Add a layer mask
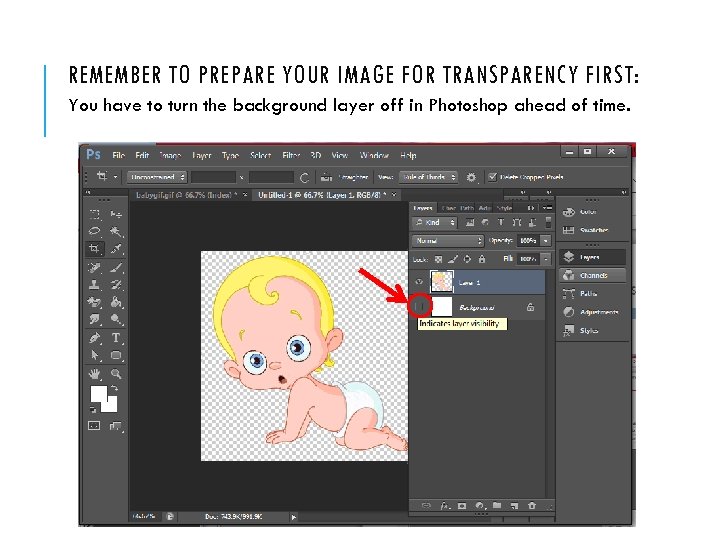Screen dimensions: 720x540 click(x=462, y=506)
